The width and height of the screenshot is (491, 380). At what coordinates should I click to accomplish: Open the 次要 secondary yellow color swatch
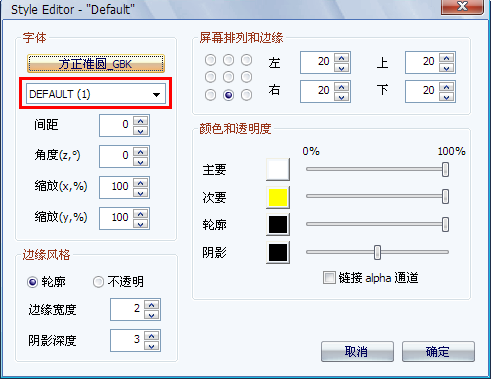pos(278,197)
